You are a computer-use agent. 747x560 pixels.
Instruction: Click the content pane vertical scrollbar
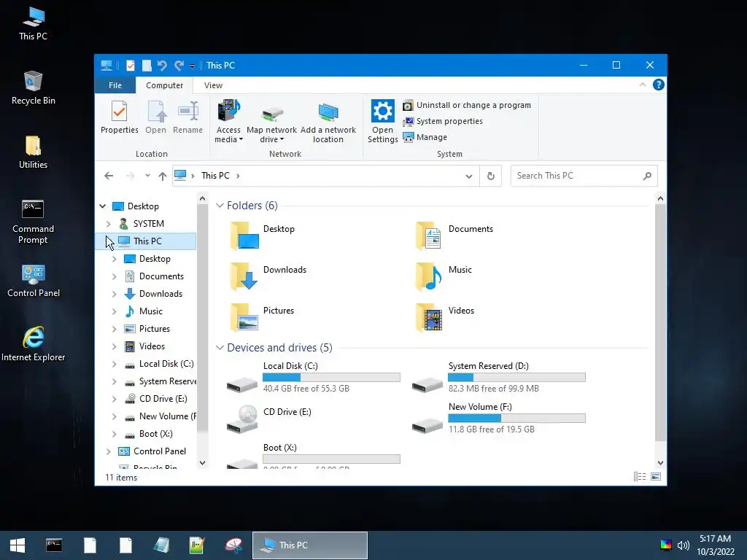click(660, 323)
